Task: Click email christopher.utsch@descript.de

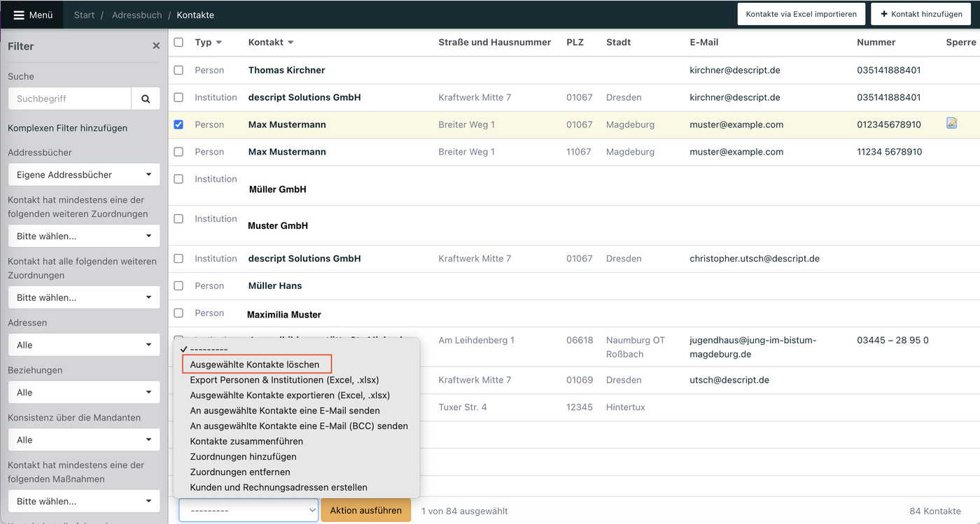Action: pos(755,259)
